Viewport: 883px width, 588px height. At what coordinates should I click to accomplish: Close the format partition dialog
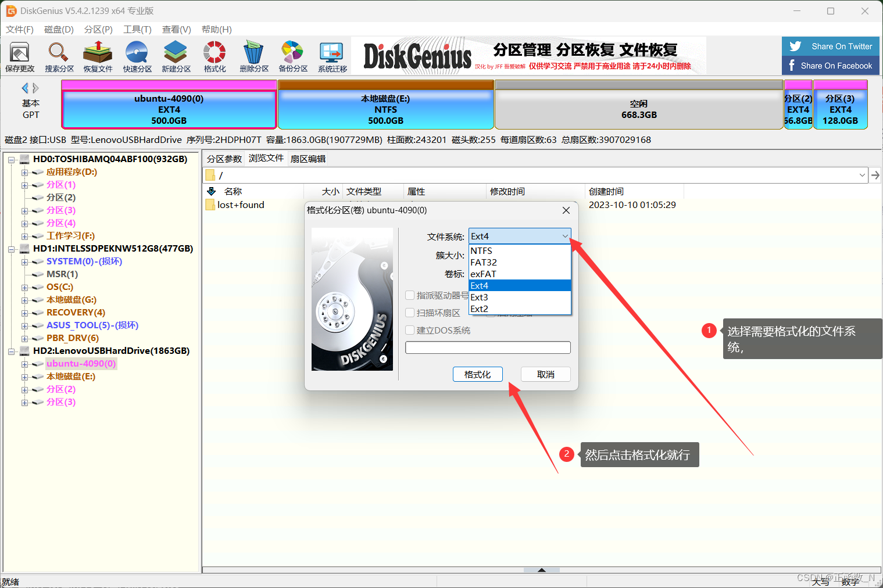pyautogui.click(x=566, y=210)
